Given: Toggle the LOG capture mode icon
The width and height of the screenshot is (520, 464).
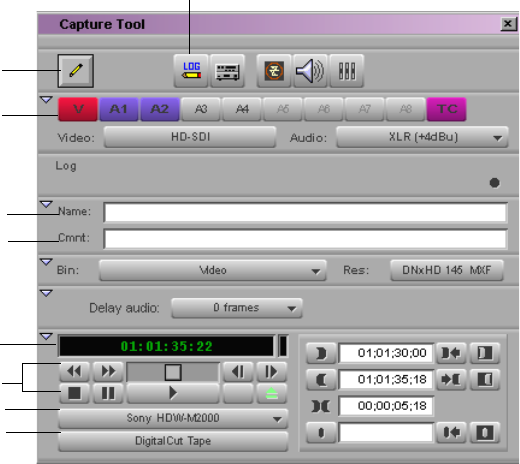Looking at the screenshot, I should coord(191,71).
